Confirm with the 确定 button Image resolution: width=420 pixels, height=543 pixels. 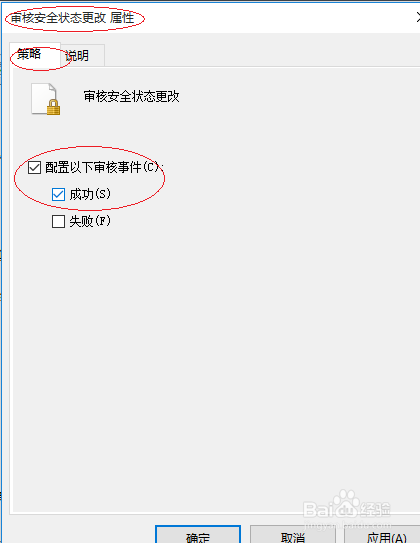coord(198,535)
